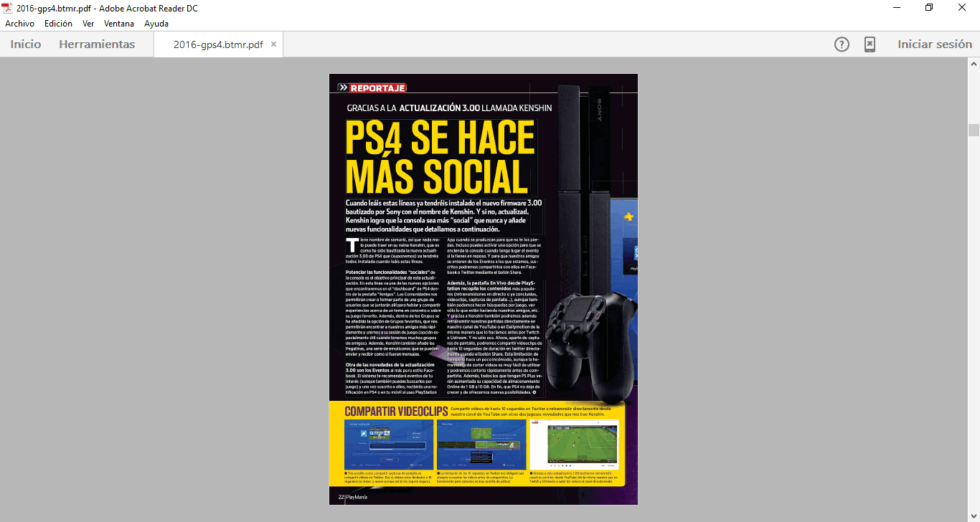Open the Ayuda menu

click(156, 24)
